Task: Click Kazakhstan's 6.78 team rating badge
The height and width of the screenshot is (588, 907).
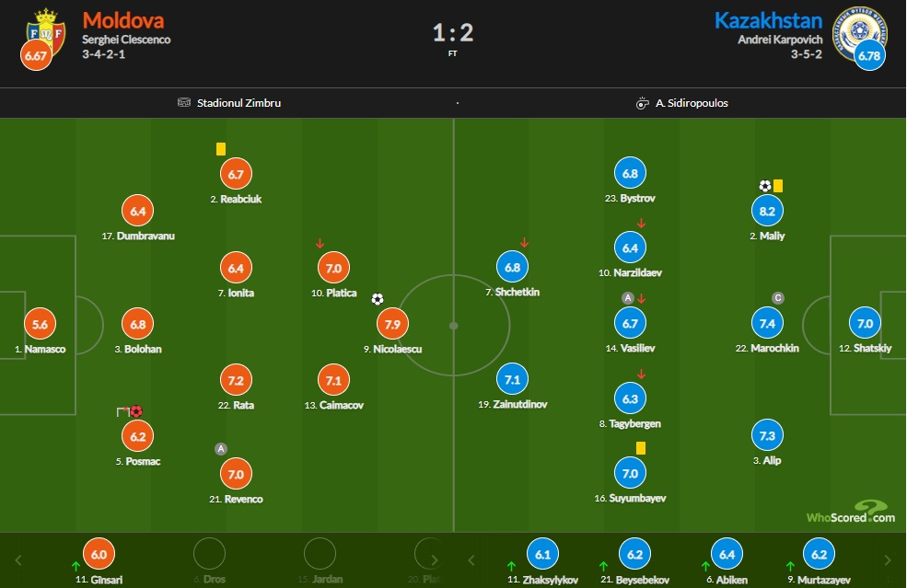Action: click(869, 56)
